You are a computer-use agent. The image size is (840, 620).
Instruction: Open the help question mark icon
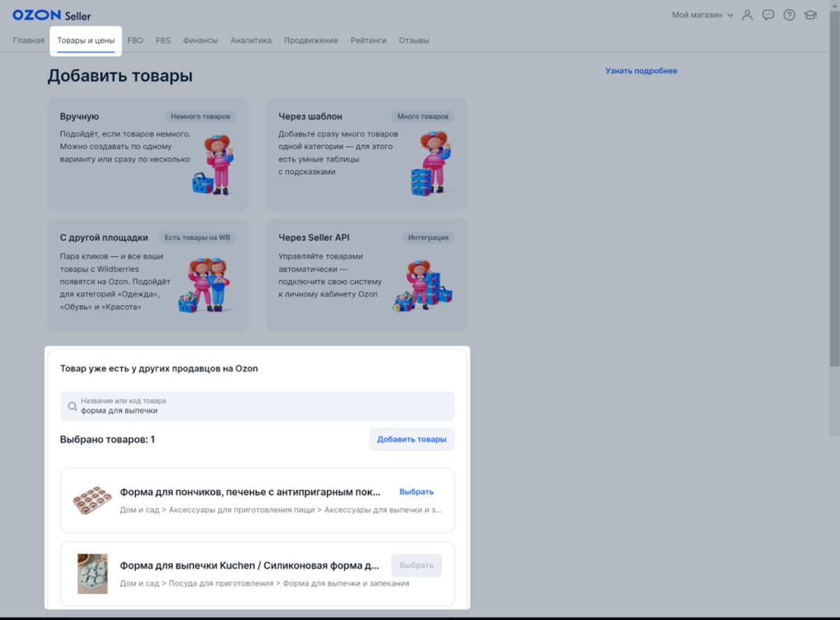click(790, 15)
